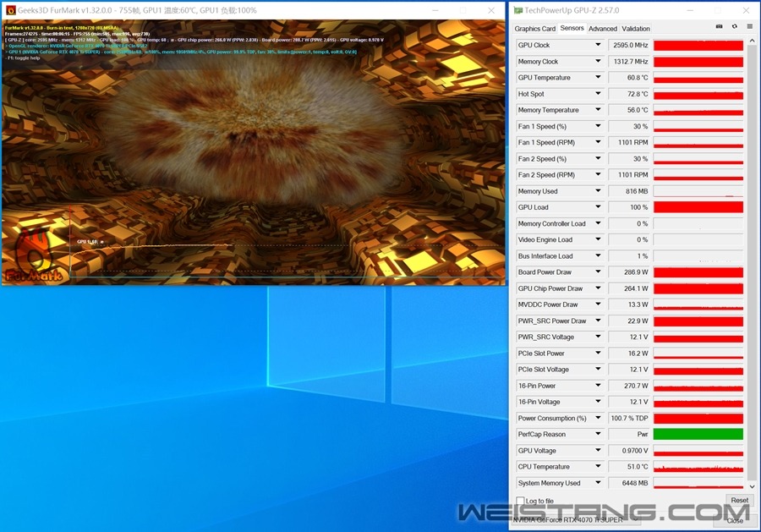Click the PerfCap Reason value Pwr
The width and height of the screenshot is (761, 532).
coord(629,435)
